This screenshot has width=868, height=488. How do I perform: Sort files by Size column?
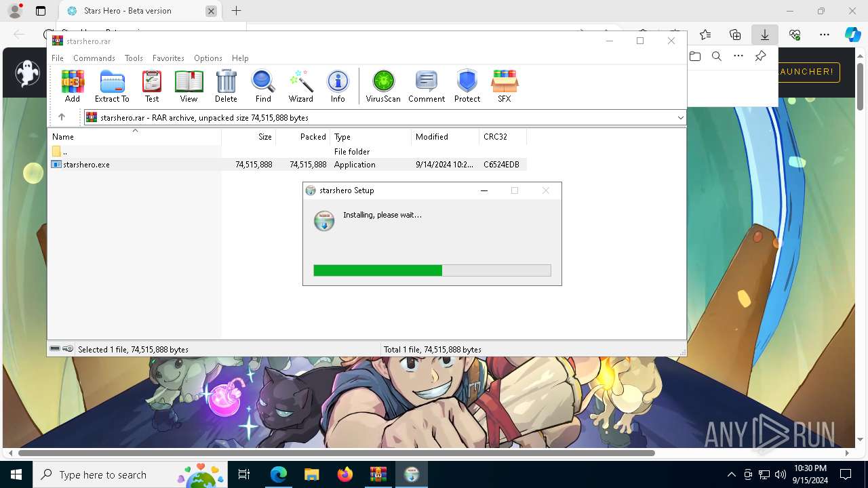(249, 137)
